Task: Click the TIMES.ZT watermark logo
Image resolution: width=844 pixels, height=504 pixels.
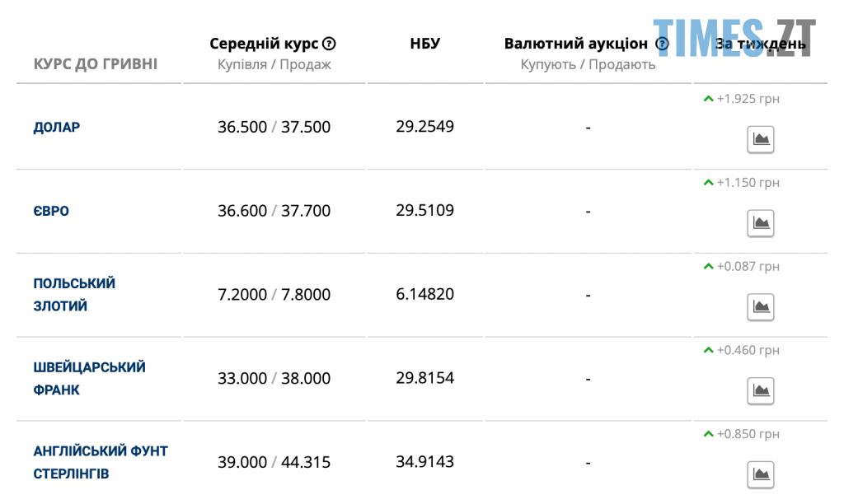Action: coord(734,38)
